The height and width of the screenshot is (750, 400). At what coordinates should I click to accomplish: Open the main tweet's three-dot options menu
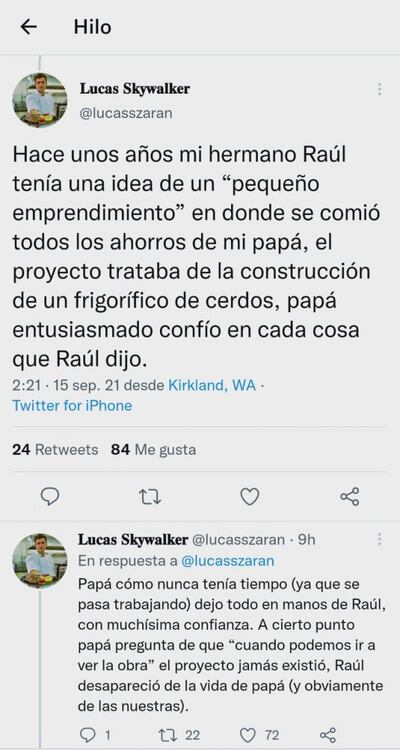point(379,89)
